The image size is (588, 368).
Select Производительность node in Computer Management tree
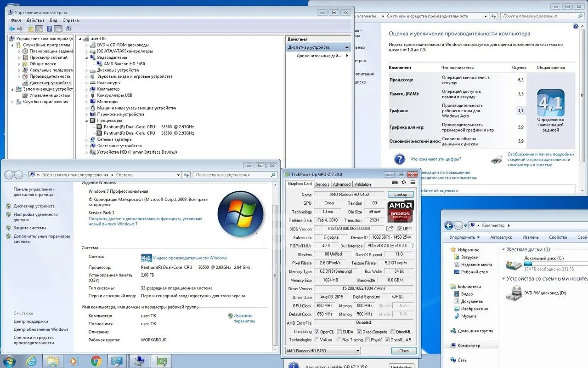(x=46, y=76)
